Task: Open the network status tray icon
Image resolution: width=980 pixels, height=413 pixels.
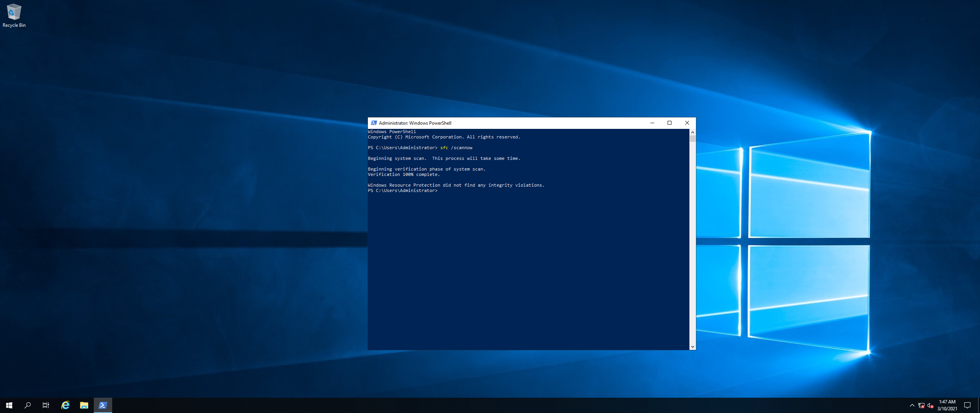Action: point(921,406)
